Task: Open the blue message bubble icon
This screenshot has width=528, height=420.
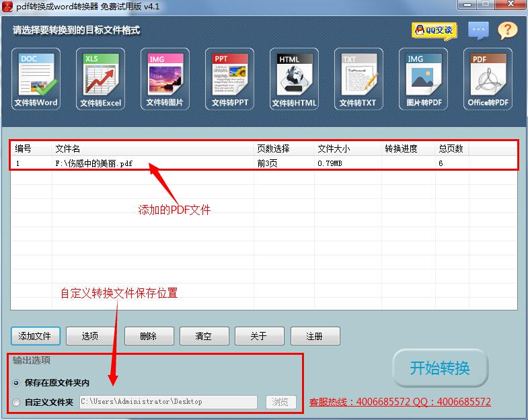Action: click(478, 30)
